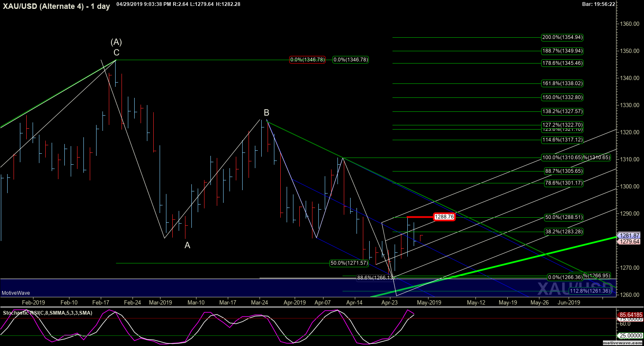Click the Mar-24 date on time axis
The image size is (644, 346).
click(260, 302)
